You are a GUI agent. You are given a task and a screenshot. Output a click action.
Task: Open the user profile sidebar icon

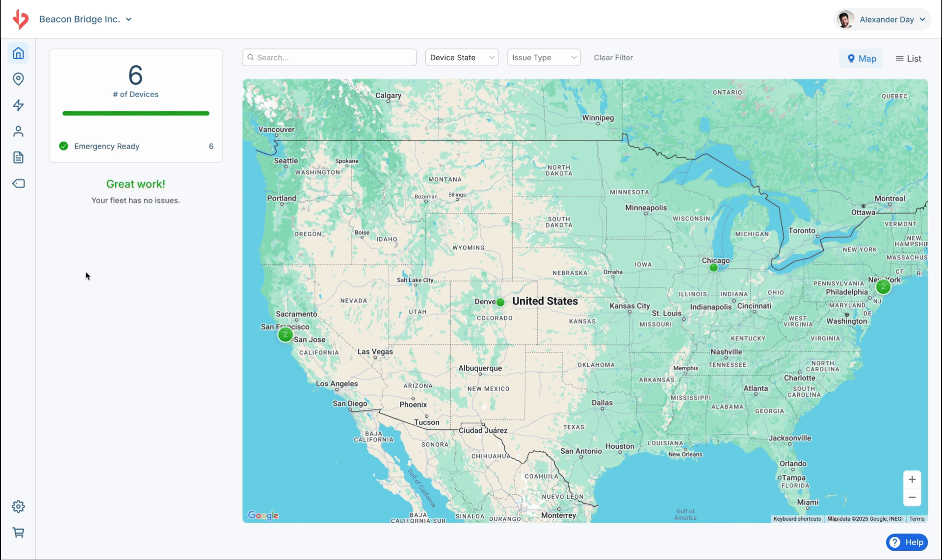click(x=18, y=131)
